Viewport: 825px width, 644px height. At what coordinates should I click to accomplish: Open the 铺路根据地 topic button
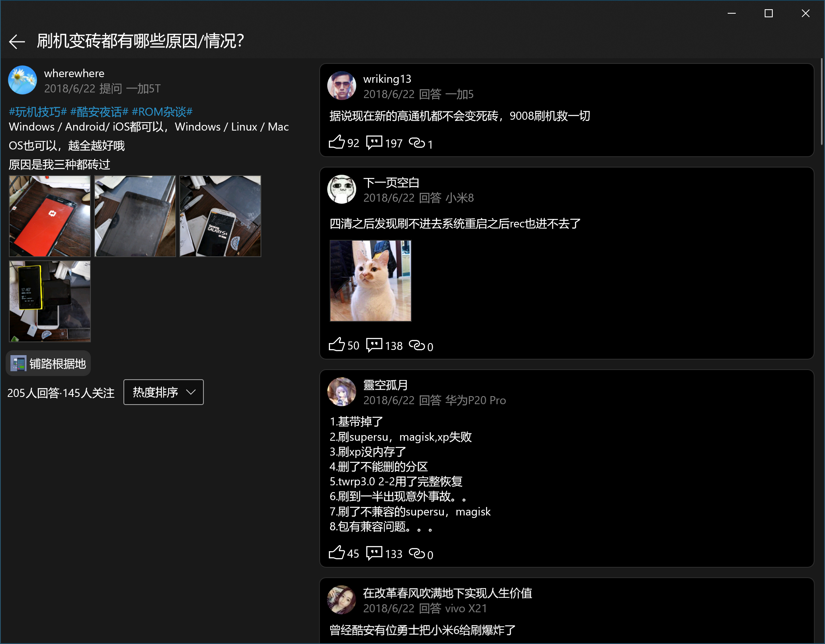coord(48,364)
